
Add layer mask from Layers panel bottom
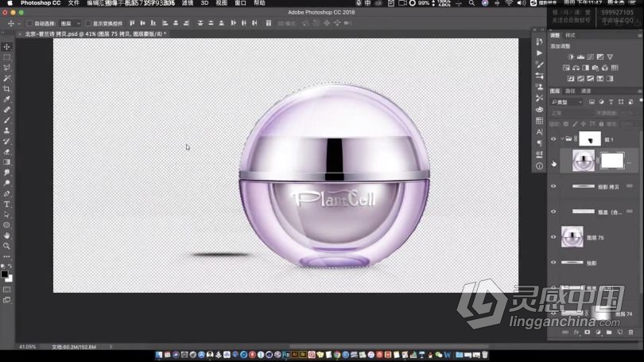pyautogui.click(x=588, y=332)
